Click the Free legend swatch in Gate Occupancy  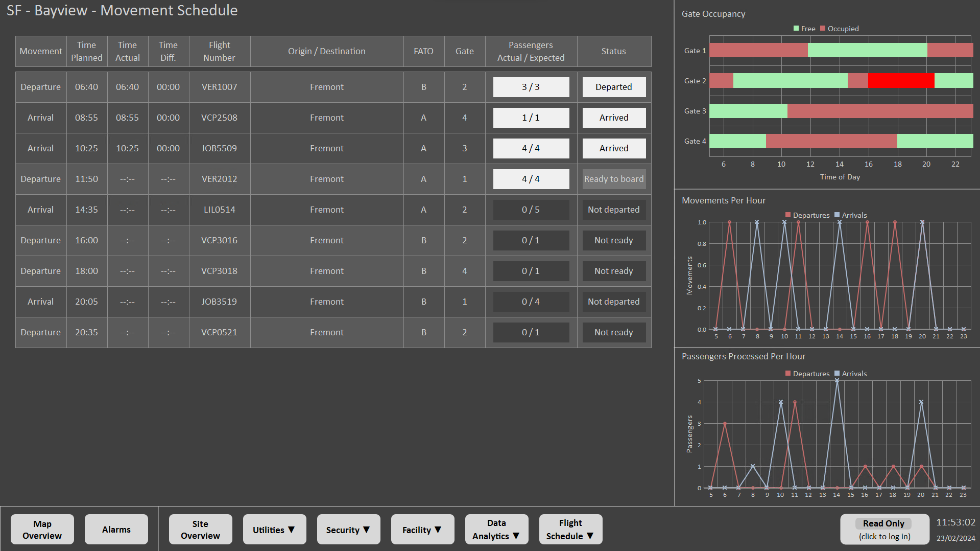pos(796,29)
